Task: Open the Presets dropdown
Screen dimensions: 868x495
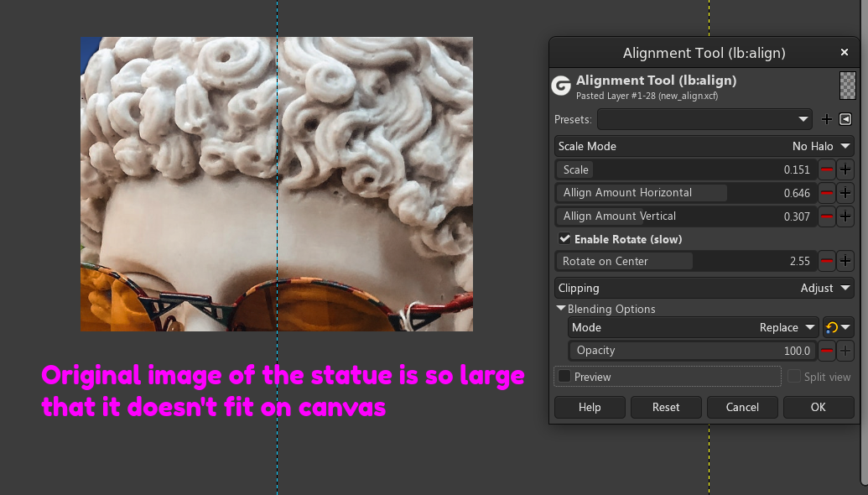Action: [704, 119]
